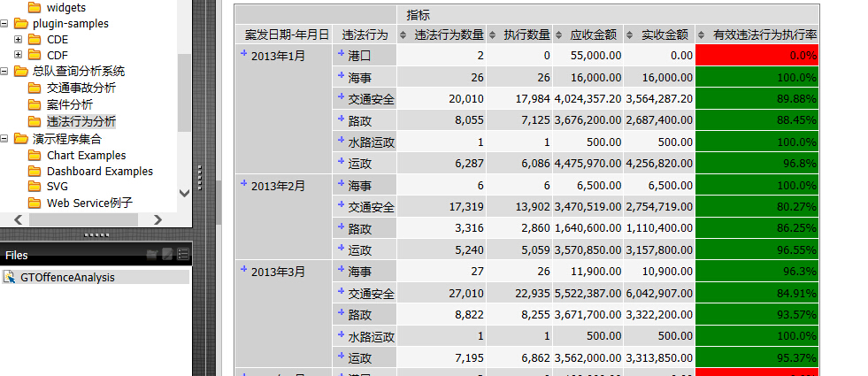Collapse the 总队查询分析系统 tree node

click(x=4, y=71)
